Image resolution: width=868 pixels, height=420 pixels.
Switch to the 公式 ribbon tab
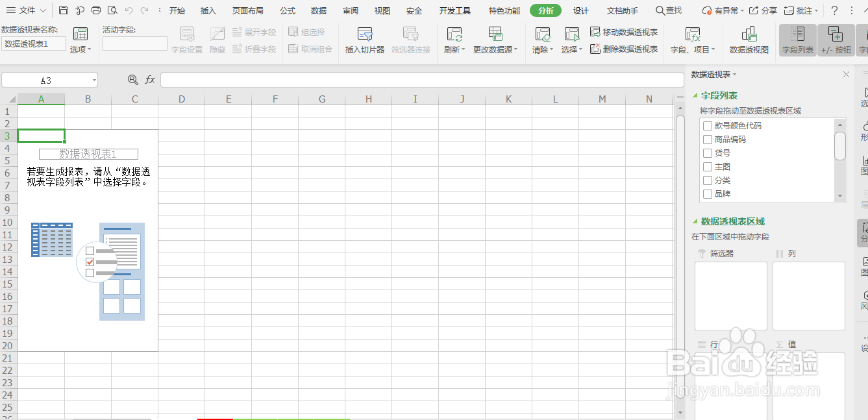288,10
